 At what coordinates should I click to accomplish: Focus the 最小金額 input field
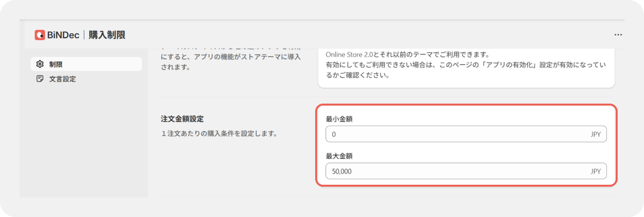pos(466,134)
